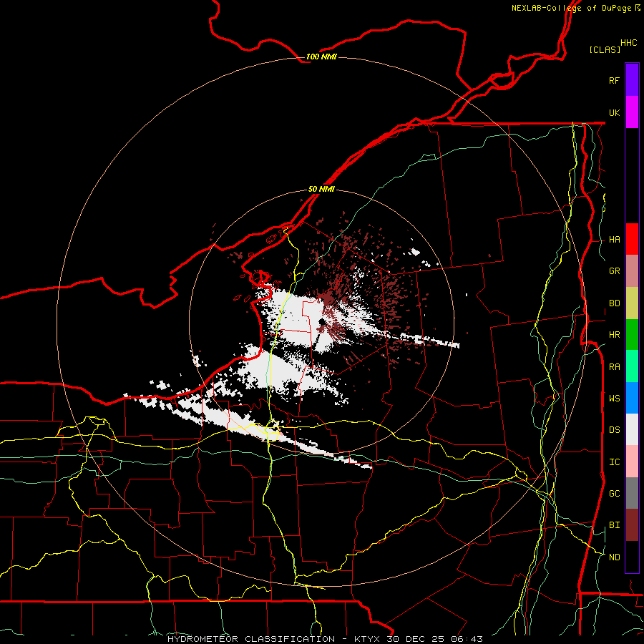Click the RF legend label
Viewport: 644px width, 644px height.
(614, 80)
